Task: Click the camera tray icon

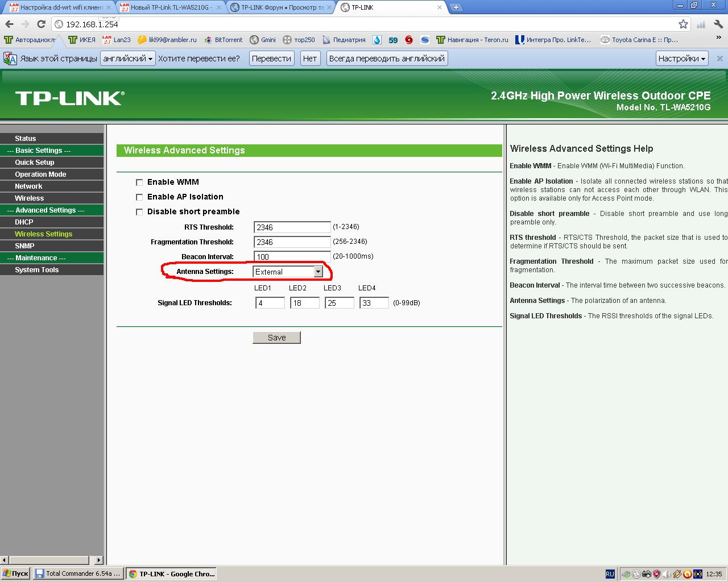Action: point(646,574)
